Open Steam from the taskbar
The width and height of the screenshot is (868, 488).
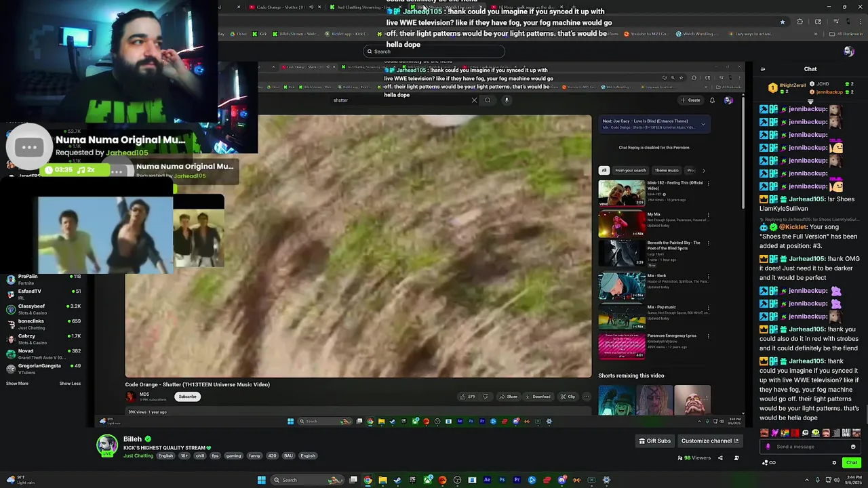(397, 480)
